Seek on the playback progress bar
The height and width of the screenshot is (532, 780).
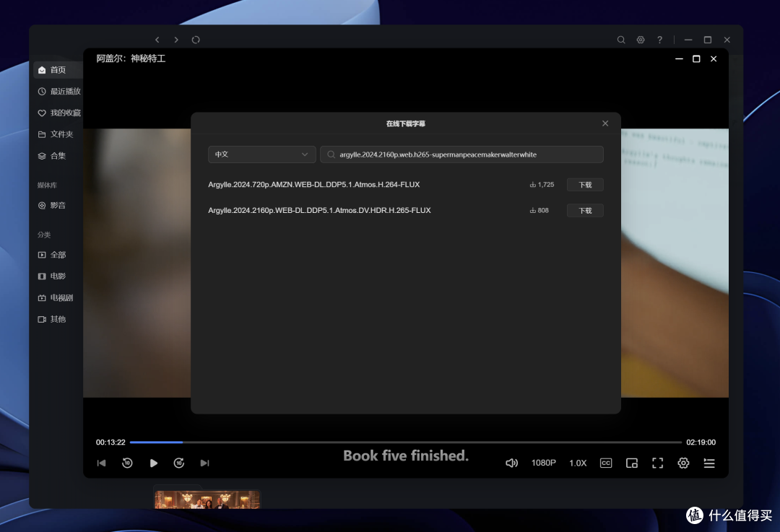405,442
